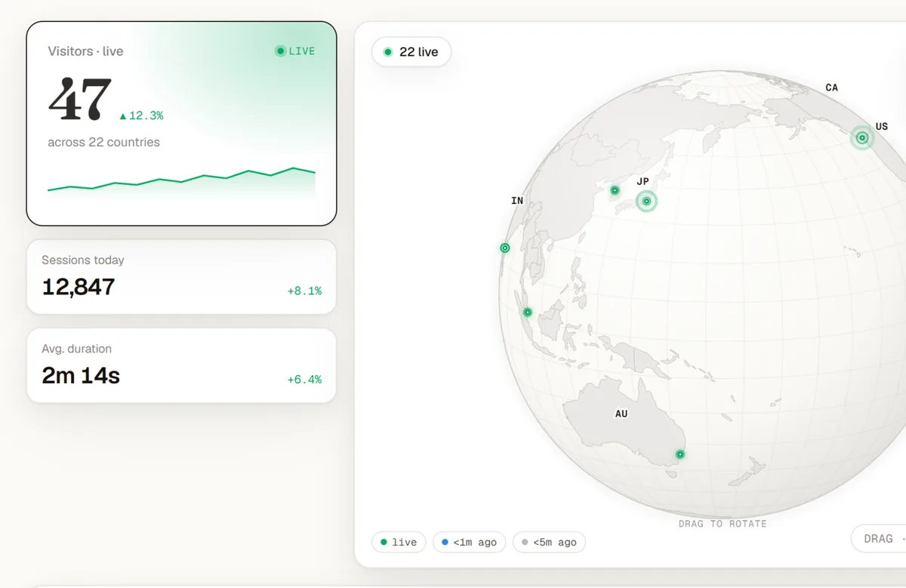Toggle the <5m ago legend filter
Screen dimensions: 906x588
[549, 542]
